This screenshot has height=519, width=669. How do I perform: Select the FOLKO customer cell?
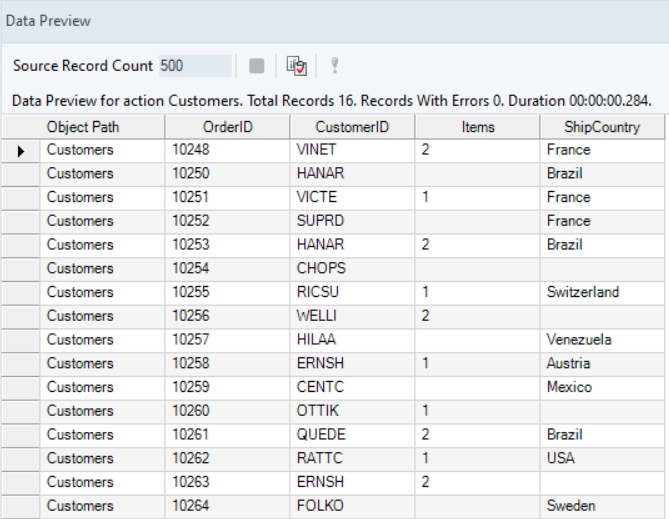351,505
